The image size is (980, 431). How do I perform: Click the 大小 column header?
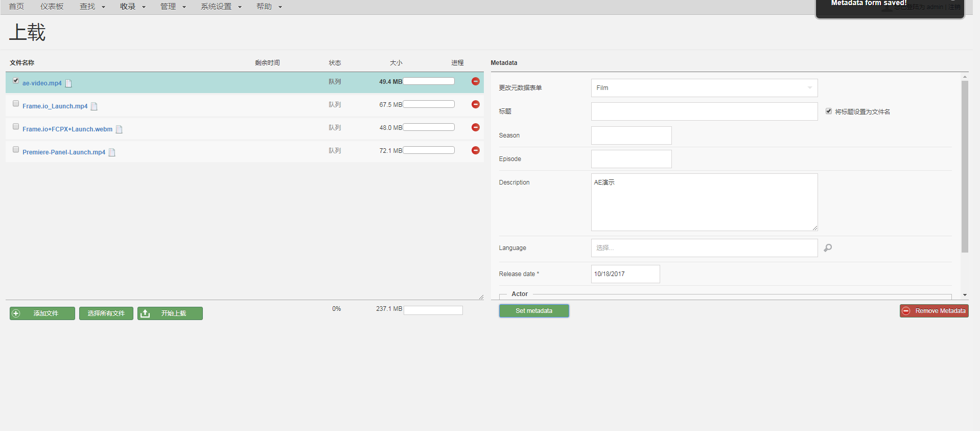coord(396,63)
